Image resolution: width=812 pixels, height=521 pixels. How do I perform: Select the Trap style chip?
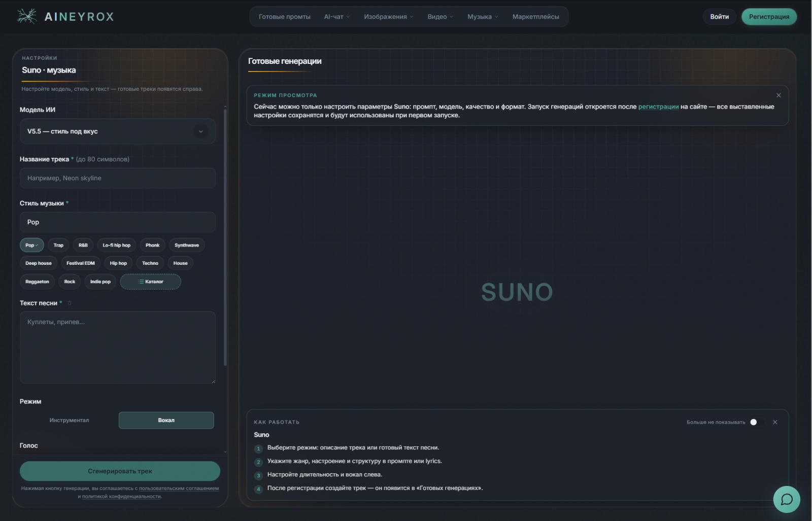click(58, 245)
